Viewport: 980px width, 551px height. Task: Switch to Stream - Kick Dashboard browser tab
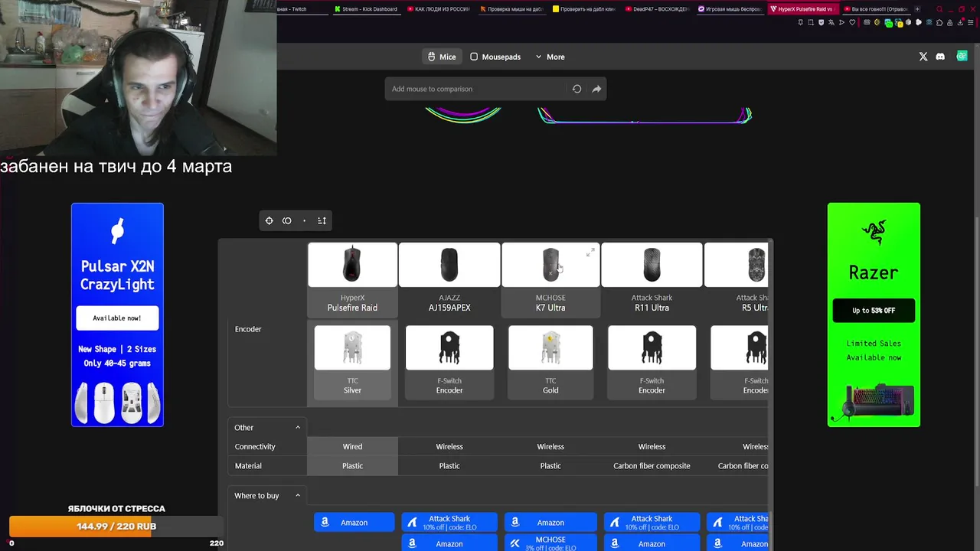click(x=365, y=9)
